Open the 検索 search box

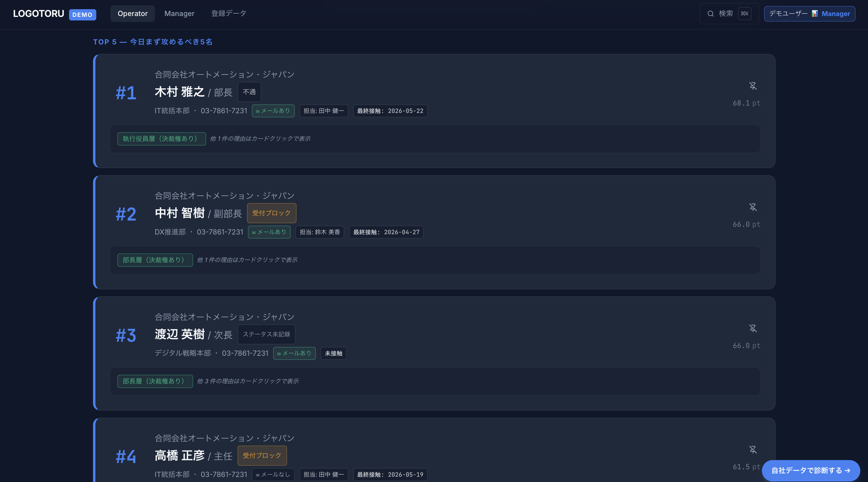[x=729, y=13]
